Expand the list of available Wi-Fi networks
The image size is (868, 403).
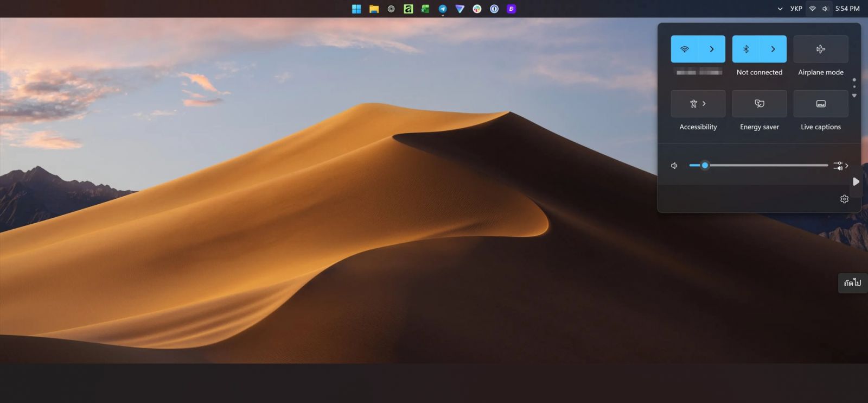click(712, 49)
